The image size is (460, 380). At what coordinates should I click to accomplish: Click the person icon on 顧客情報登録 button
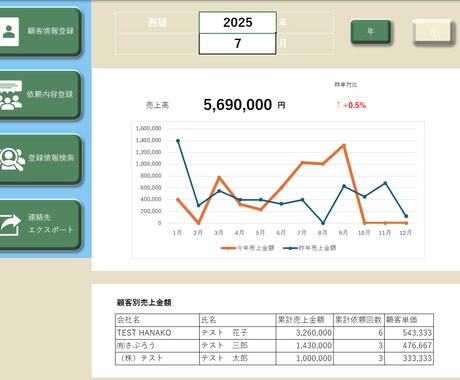(x=8, y=31)
